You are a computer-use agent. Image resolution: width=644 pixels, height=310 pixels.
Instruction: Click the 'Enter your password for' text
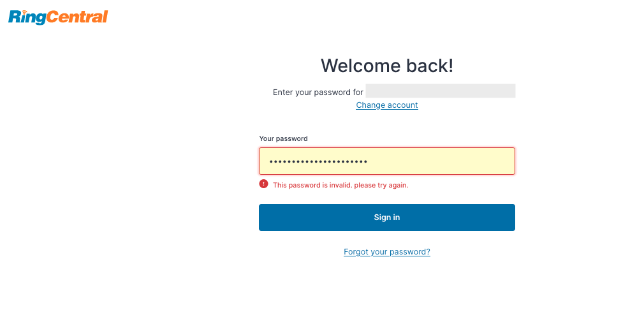(x=318, y=92)
